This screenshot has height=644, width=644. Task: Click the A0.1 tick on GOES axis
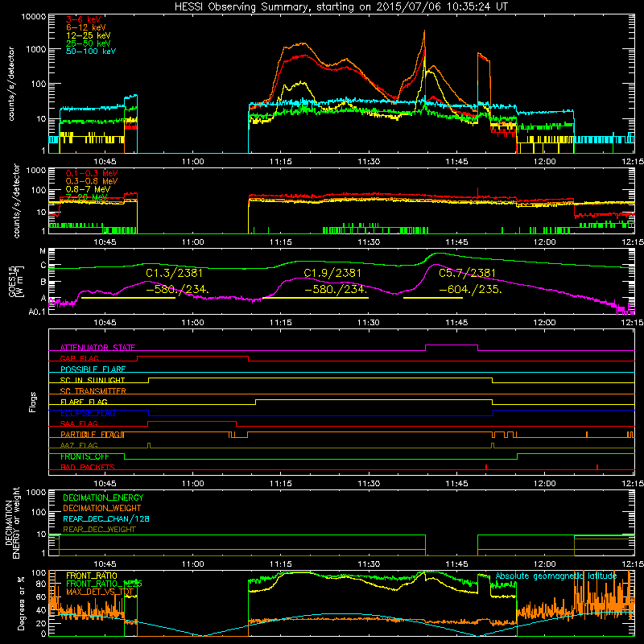click(37, 312)
